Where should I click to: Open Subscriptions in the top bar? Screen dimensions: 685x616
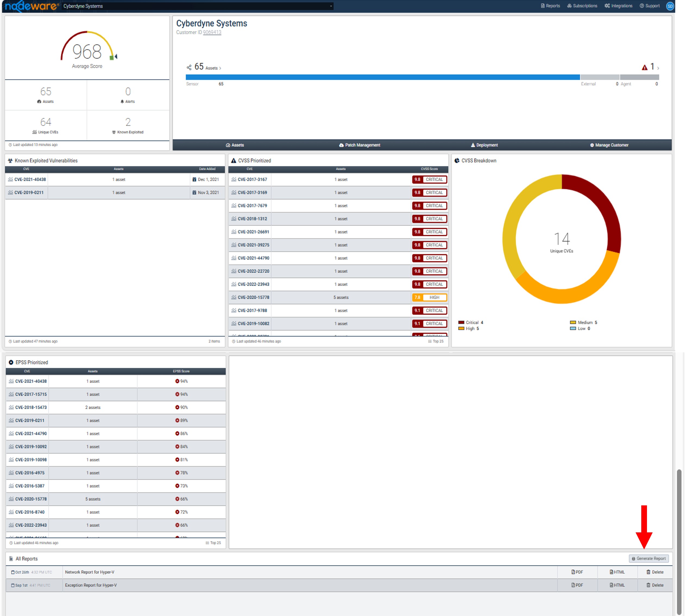point(582,6)
